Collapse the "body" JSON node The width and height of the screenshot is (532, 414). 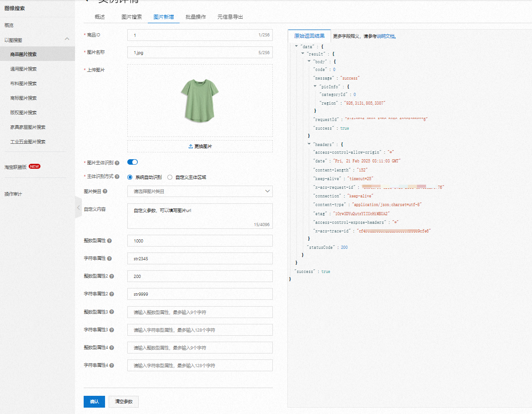click(309, 61)
